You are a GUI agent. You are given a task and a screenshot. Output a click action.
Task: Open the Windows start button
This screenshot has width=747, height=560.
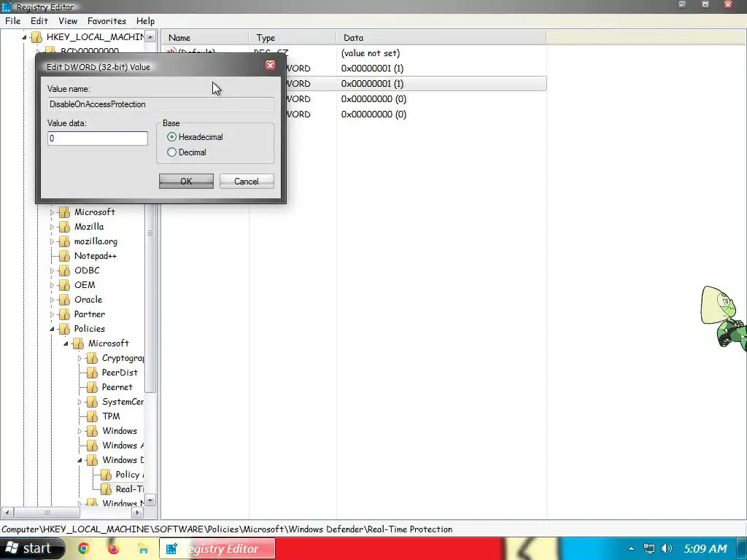31,548
